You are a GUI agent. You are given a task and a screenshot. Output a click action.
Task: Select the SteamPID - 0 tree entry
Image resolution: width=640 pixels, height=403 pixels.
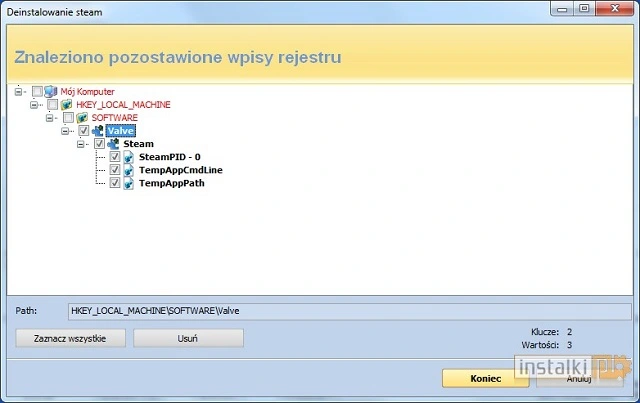point(169,157)
